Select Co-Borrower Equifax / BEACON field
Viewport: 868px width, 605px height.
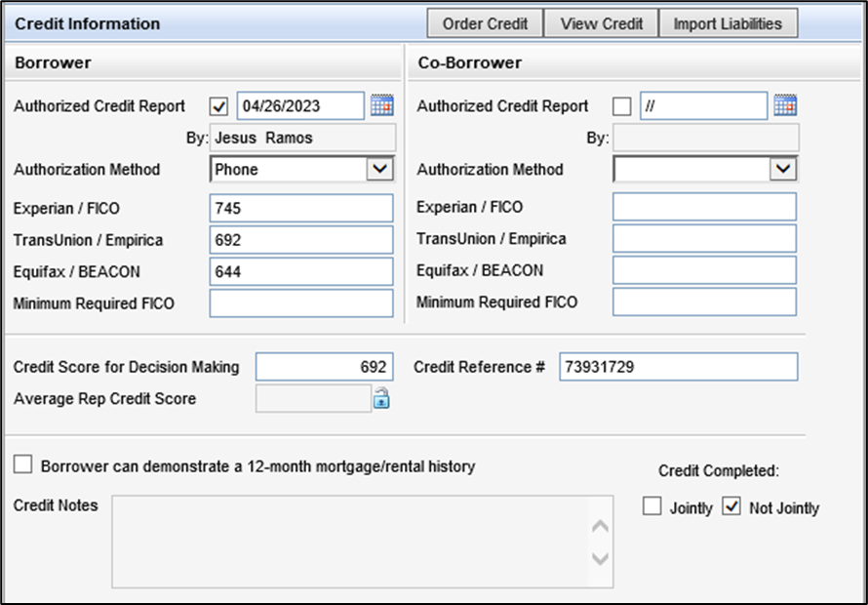[x=704, y=270]
